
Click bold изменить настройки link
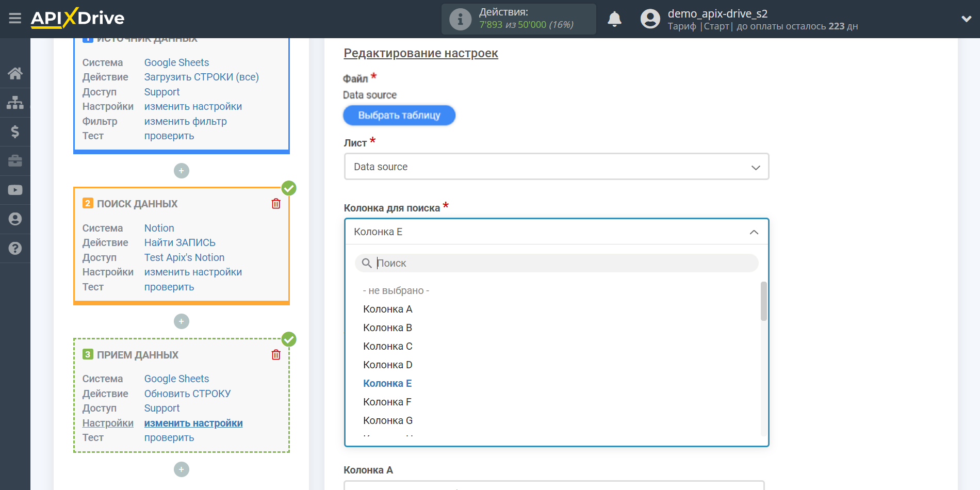pyautogui.click(x=193, y=423)
